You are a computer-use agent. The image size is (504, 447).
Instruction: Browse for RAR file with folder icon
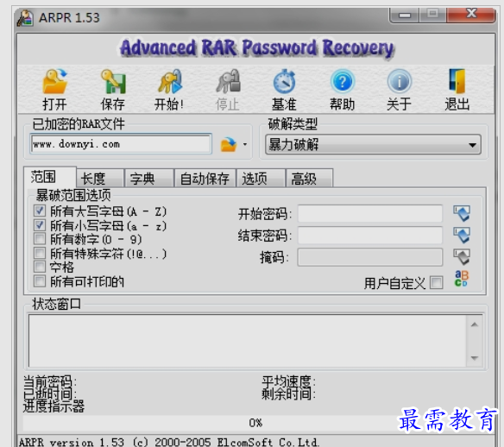coord(229,145)
